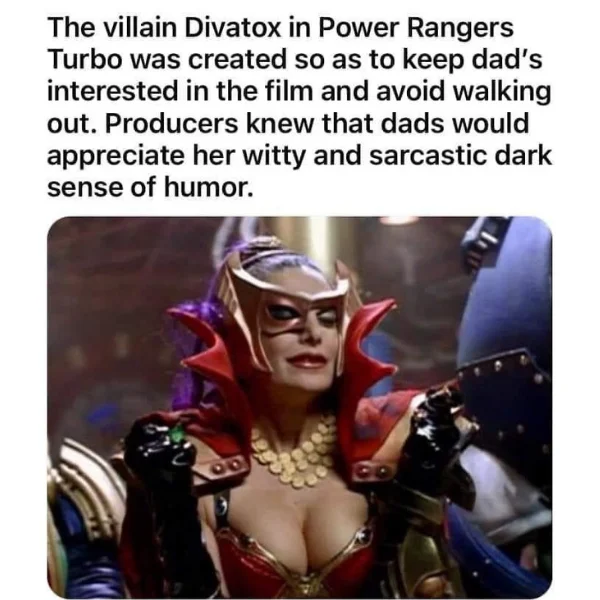The image size is (600, 600).
Task: Click the word "Turbo" starting the second line
Action: [x=85, y=60]
